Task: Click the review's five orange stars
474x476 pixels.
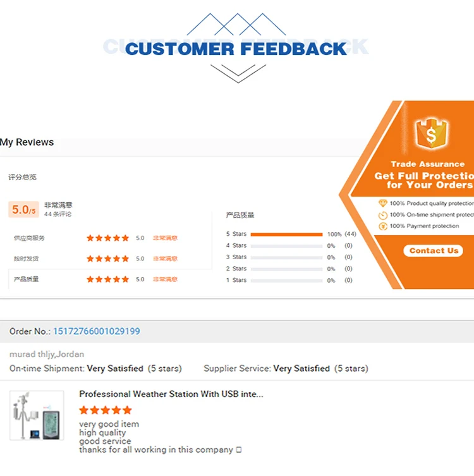Action: [106, 410]
